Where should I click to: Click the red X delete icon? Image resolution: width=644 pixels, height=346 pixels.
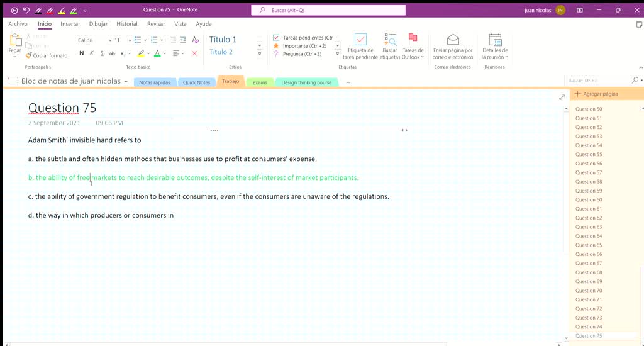pyautogui.click(x=194, y=53)
